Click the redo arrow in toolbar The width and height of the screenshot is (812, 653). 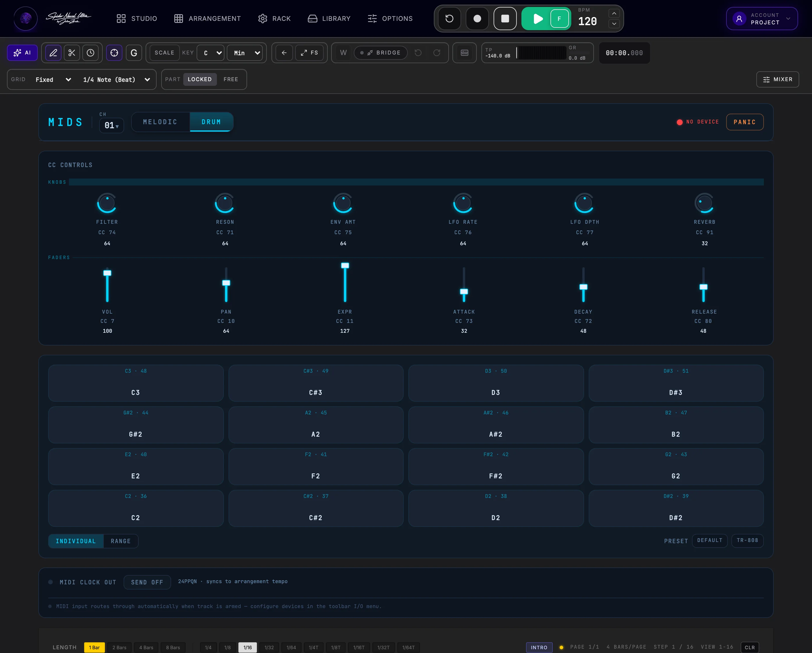click(x=437, y=53)
